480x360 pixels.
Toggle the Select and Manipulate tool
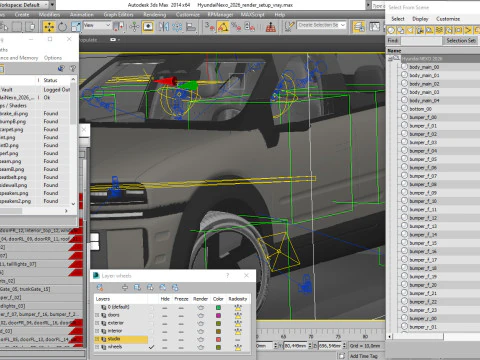click(x=134, y=27)
